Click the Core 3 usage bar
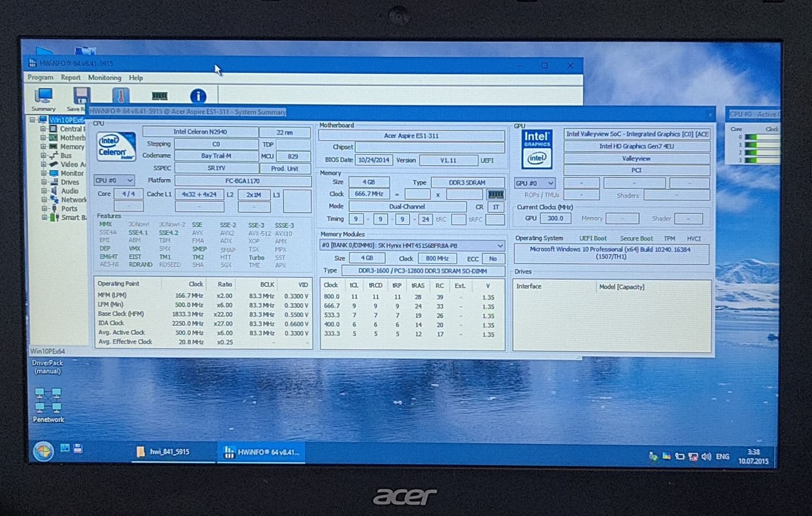This screenshot has height=516, width=812. coord(762,160)
